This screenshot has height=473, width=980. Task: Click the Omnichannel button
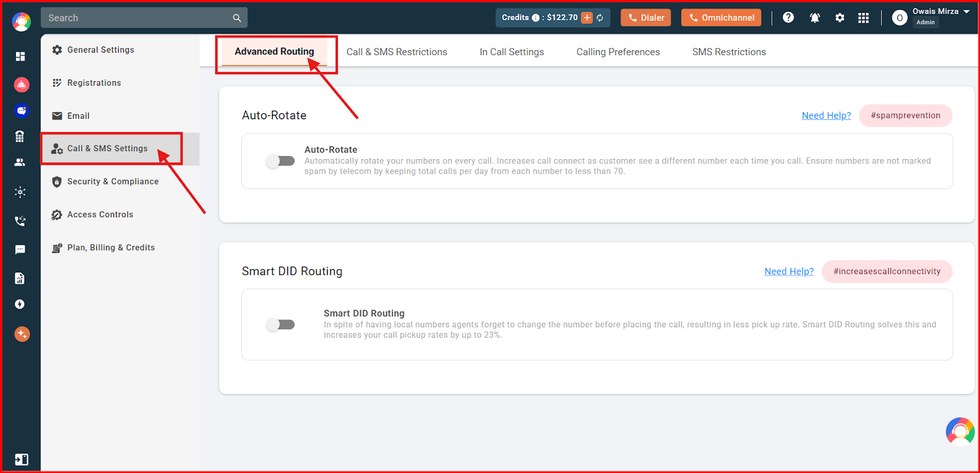(721, 18)
